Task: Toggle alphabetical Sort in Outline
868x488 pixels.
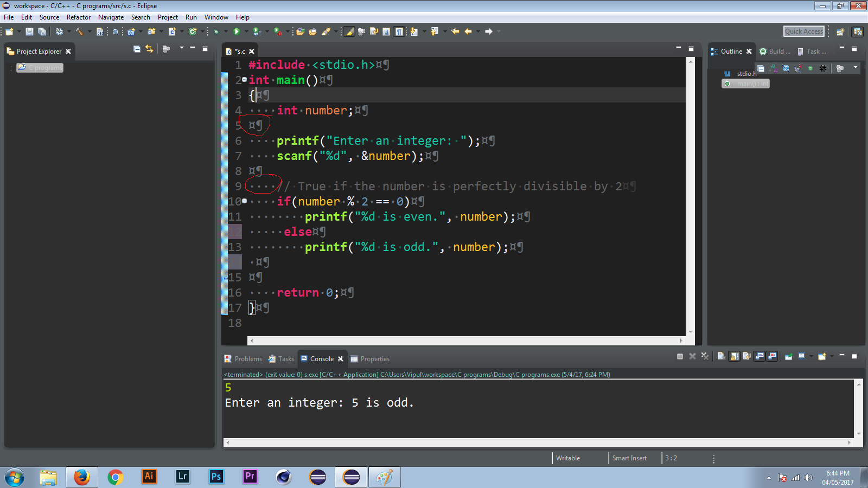Action: coord(773,68)
